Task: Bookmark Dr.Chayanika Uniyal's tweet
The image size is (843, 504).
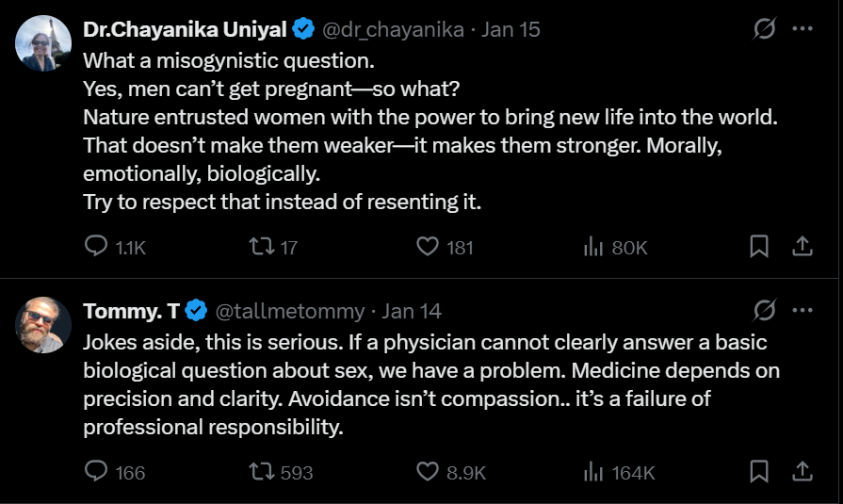Action: tap(759, 247)
